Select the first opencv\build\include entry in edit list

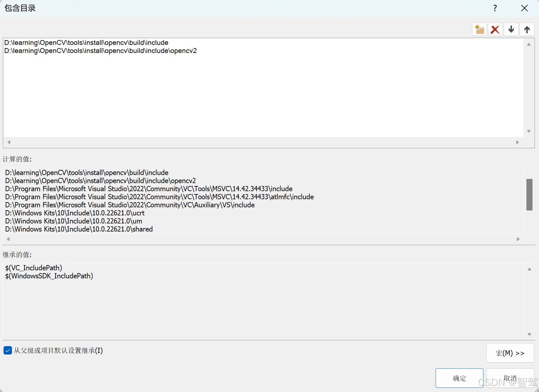(x=86, y=43)
